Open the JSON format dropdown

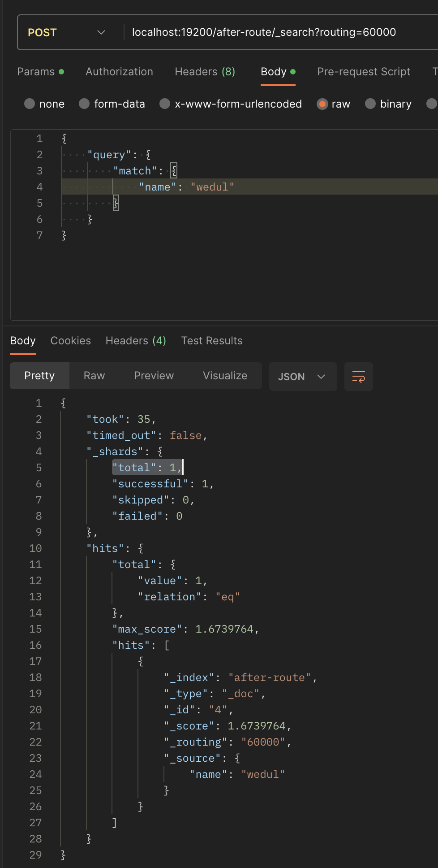coord(303,377)
